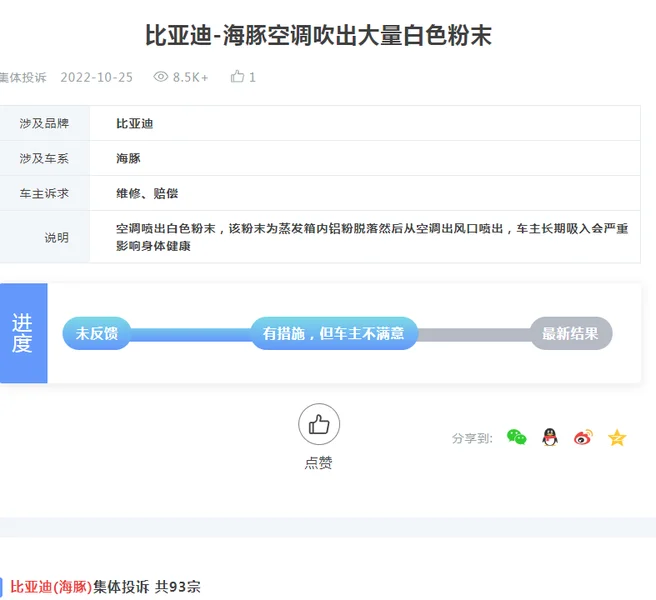Click the circular thumbs-up like icon
The width and height of the screenshot is (656, 600).
click(x=319, y=424)
